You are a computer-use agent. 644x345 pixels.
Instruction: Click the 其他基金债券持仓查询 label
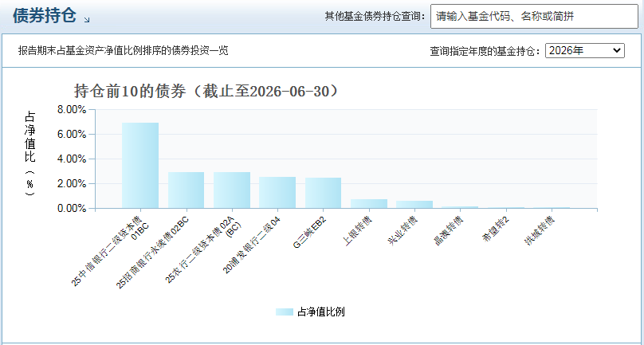tap(375, 17)
